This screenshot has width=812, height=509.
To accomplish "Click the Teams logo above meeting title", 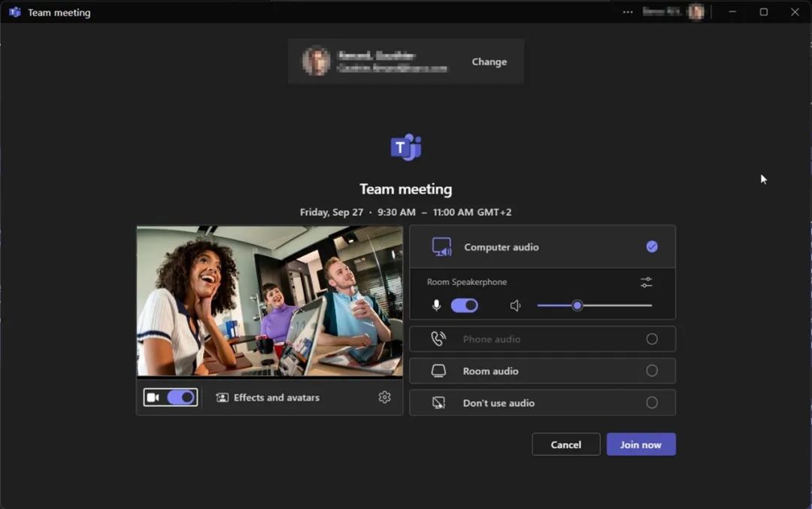I will pos(406,147).
